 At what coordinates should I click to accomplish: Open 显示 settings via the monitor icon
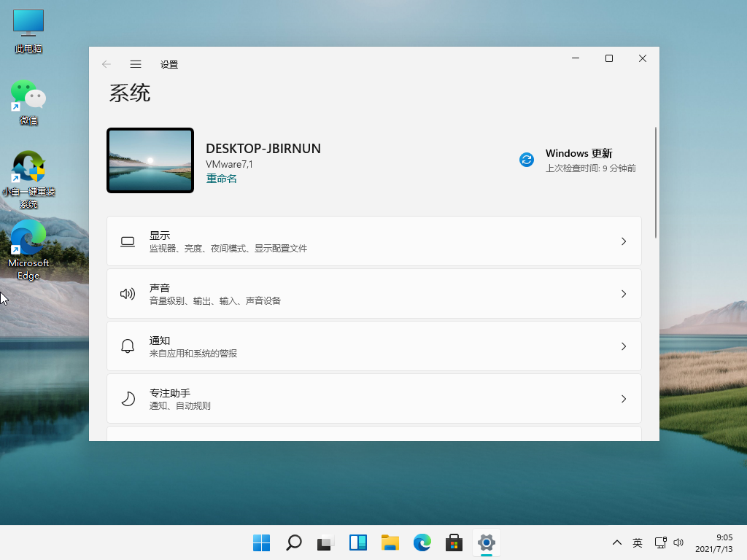(x=128, y=241)
